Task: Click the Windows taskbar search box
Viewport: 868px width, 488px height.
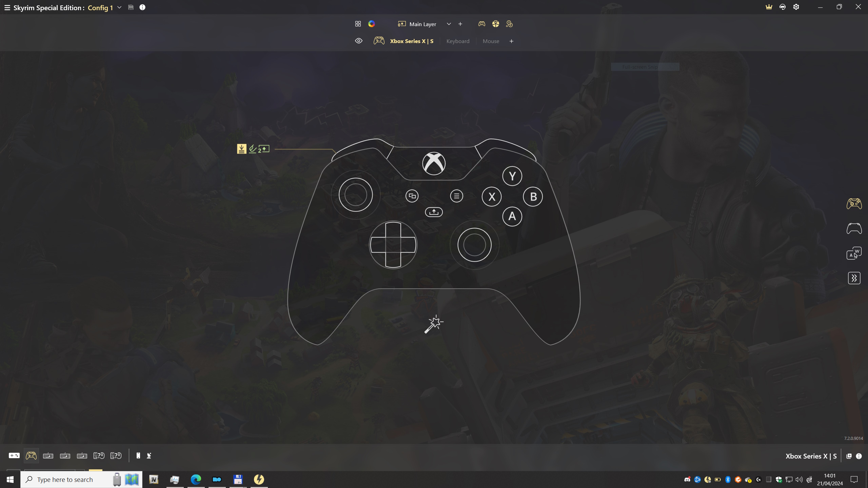Action: coord(64,479)
